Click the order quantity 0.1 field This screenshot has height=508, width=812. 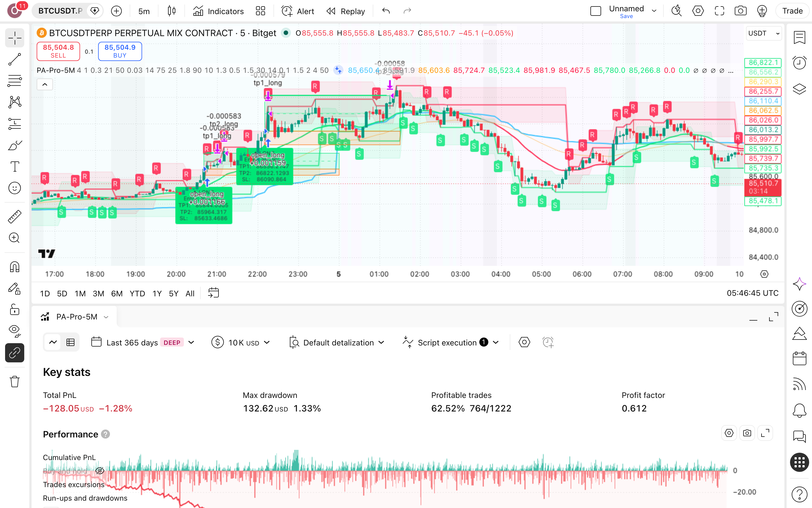click(x=89, y=51)
